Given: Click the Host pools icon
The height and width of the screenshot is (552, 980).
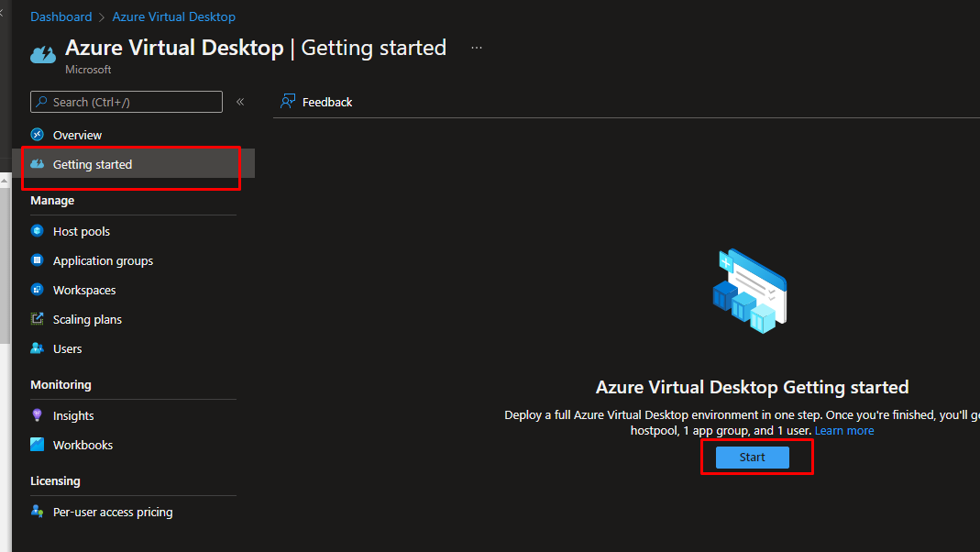Looking at the screenshot, I should tap(38, 231).
